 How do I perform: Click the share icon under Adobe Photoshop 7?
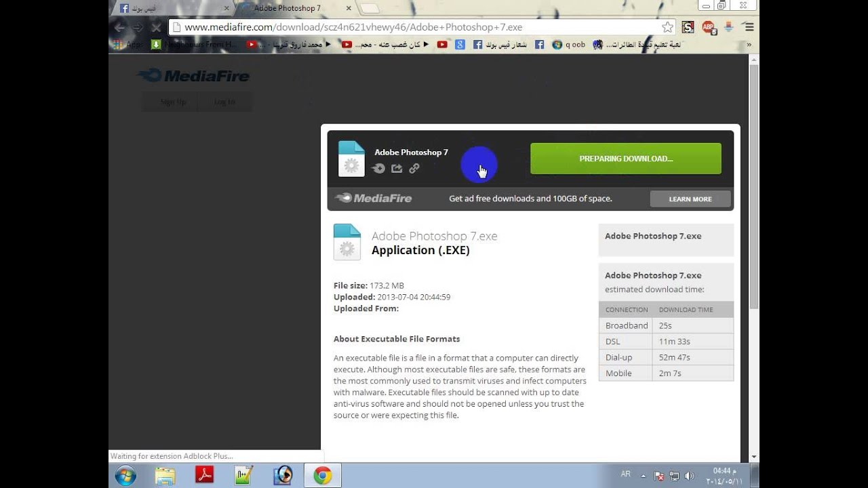click(x=397, y=169)
